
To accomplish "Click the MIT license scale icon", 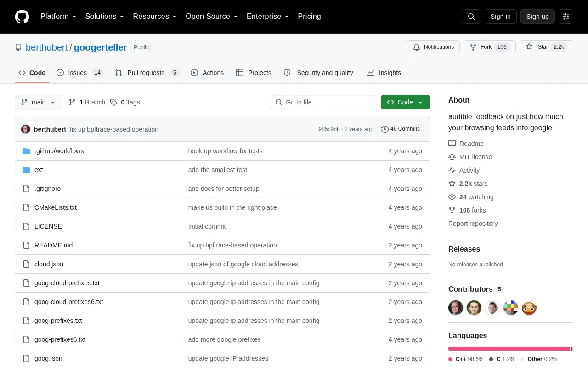I will click(x=452, y=157).
